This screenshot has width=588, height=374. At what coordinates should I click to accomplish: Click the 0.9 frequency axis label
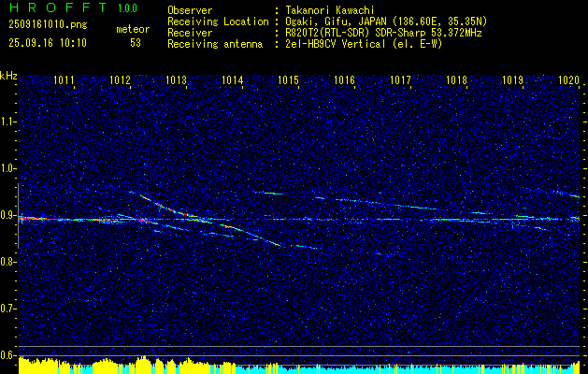(7, 215)
